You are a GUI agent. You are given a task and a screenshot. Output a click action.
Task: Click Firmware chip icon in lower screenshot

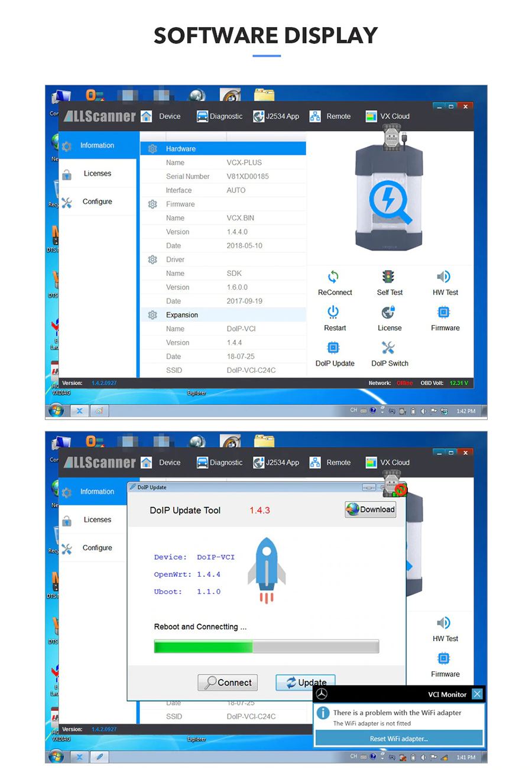444,658
